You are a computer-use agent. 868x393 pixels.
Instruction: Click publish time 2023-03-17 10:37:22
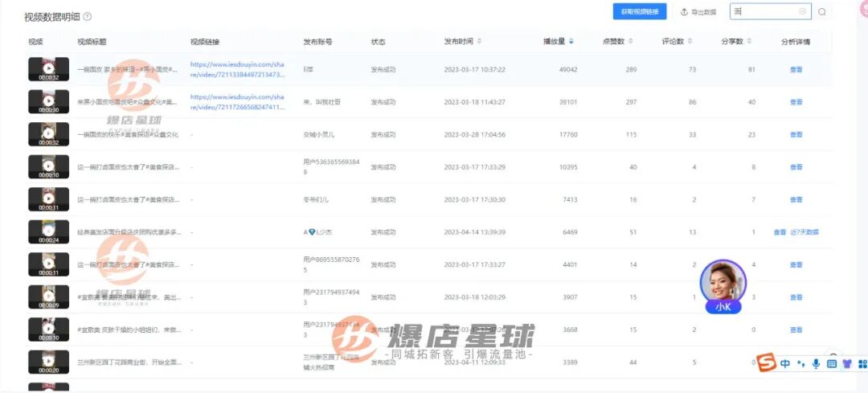point(474,70)
